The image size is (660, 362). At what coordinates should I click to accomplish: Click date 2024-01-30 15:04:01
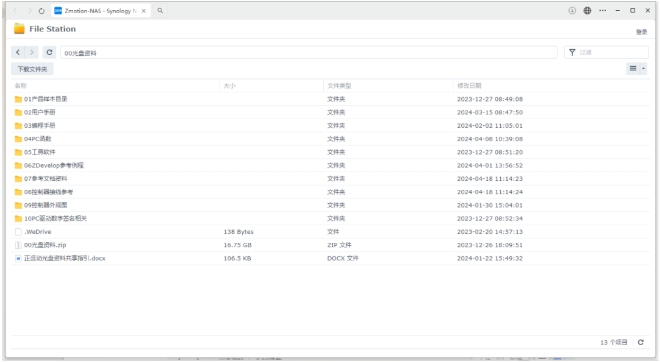pyautogui.click(x=490, y=205)
